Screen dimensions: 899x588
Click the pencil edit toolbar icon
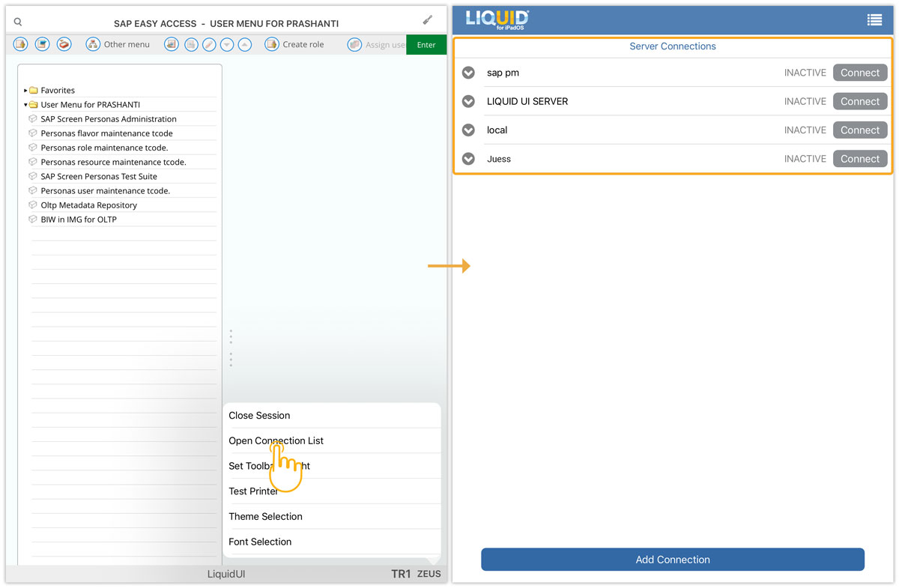(209, 44)
